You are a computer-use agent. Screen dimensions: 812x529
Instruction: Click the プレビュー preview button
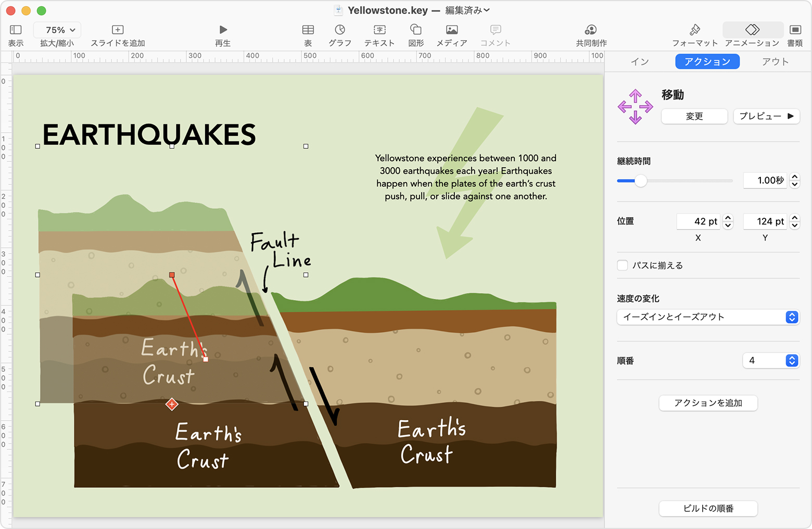tap(766, 116)
